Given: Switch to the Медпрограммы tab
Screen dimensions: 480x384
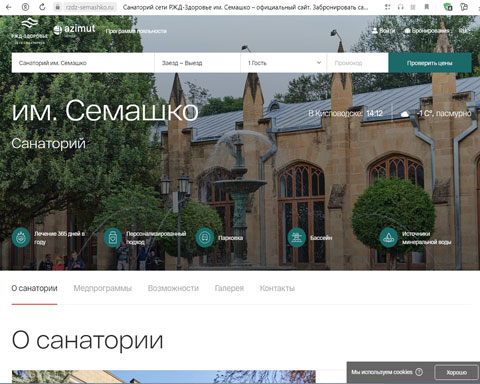Looking at the screenshot, I should click(x=103, y=288).
